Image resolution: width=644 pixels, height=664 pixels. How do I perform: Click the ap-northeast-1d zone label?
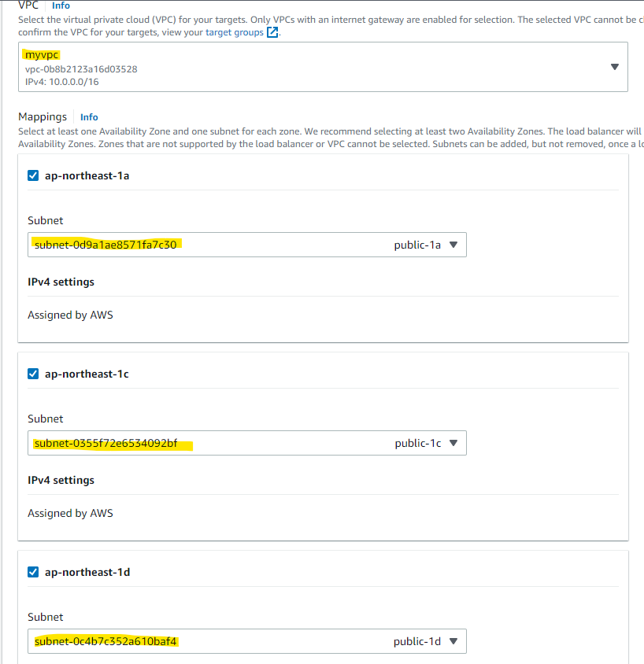coord(87,572)
